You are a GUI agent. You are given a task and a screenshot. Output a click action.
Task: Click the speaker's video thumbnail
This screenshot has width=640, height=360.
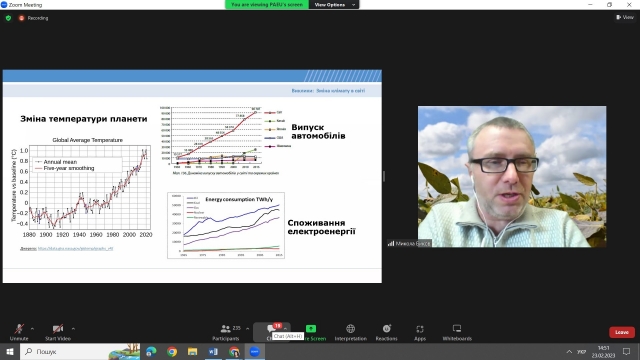[512, 176]
